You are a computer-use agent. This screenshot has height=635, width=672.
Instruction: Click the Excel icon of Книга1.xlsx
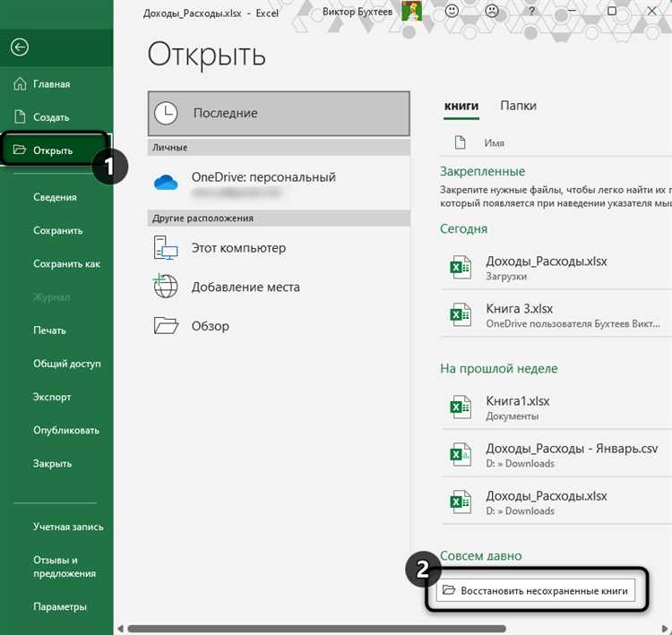click(x=461, y=407)
